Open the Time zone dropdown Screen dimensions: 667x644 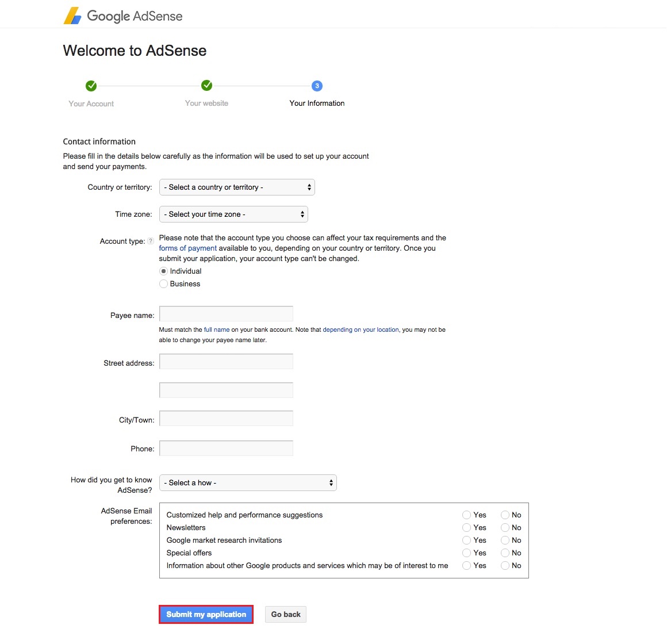pyautogui.click(x=233, y=214)
